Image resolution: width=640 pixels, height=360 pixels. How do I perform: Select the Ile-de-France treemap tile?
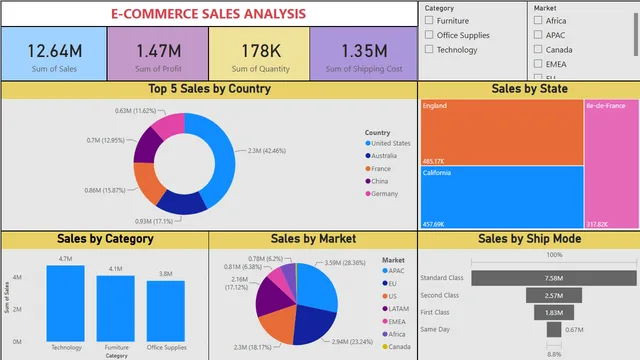click(611, 164)
